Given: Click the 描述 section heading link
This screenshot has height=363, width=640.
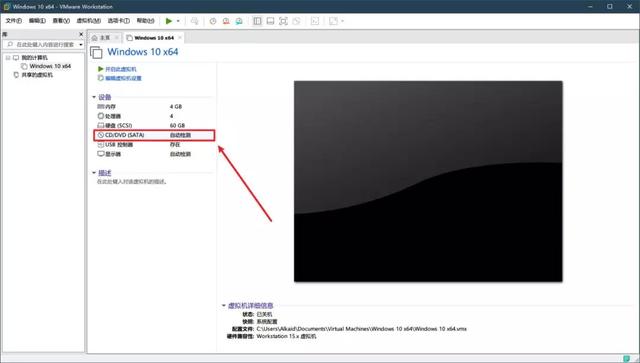Looking at the screenshot, I should coord(104,173).
